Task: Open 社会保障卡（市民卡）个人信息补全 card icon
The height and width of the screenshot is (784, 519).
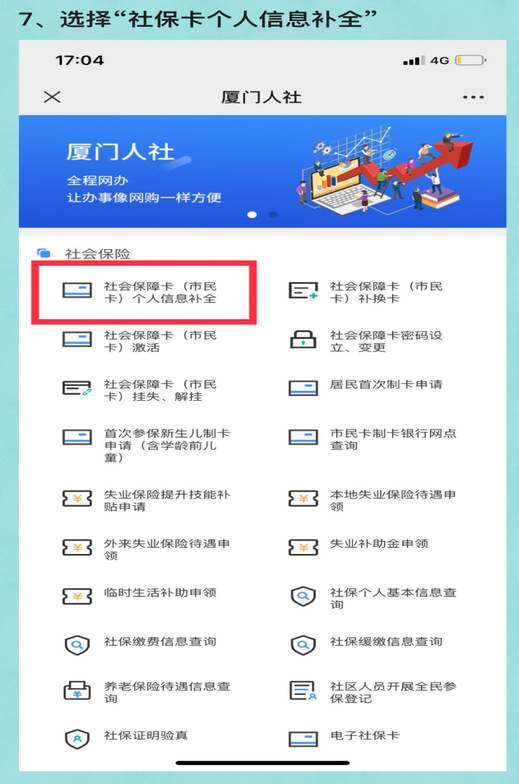Action: pos(77,290)
